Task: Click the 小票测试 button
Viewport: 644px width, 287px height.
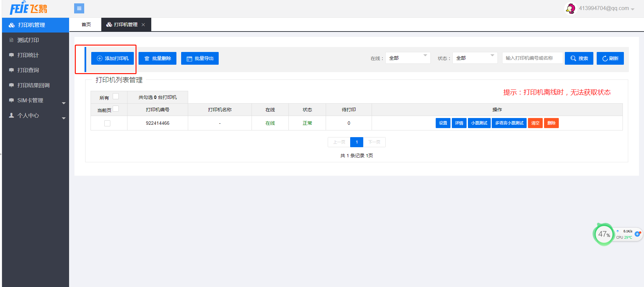Action: coord(479,123)
